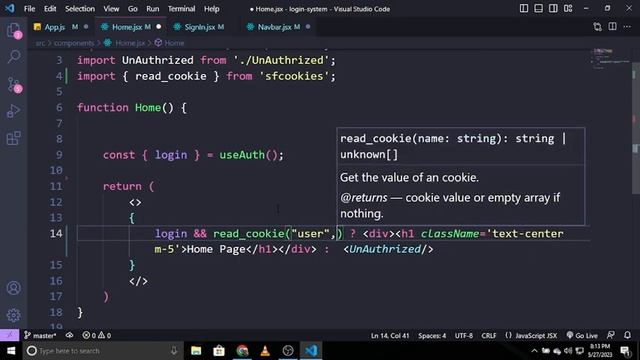Image resolution: width=640 pixels, height=360 pixels.
Task: Open the Go menu
Action: click(133, 9)
